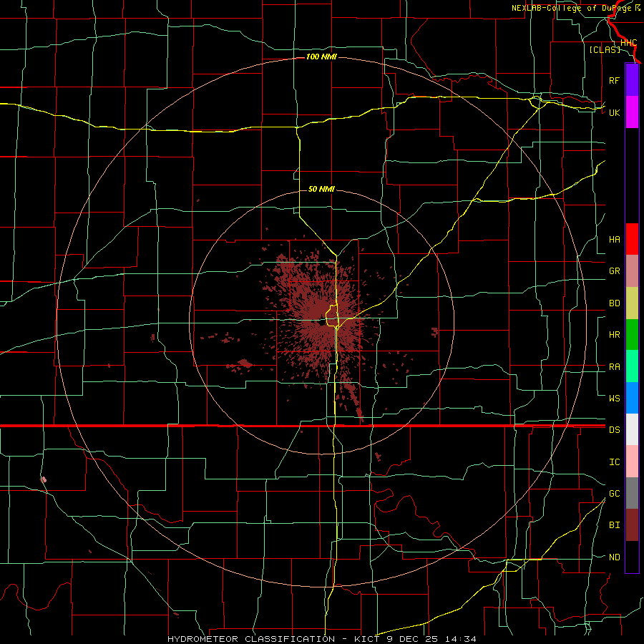Click the DS white legend swatch

point(632,429)
